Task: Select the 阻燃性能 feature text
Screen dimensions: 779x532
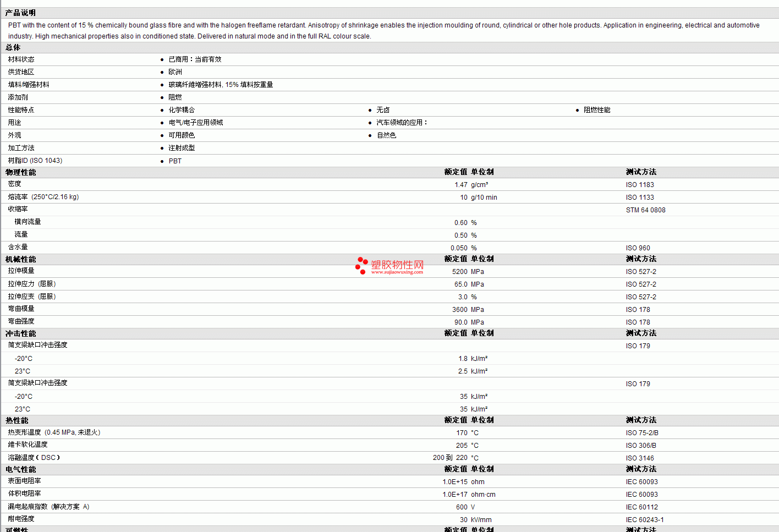Action: click(597, 110)
